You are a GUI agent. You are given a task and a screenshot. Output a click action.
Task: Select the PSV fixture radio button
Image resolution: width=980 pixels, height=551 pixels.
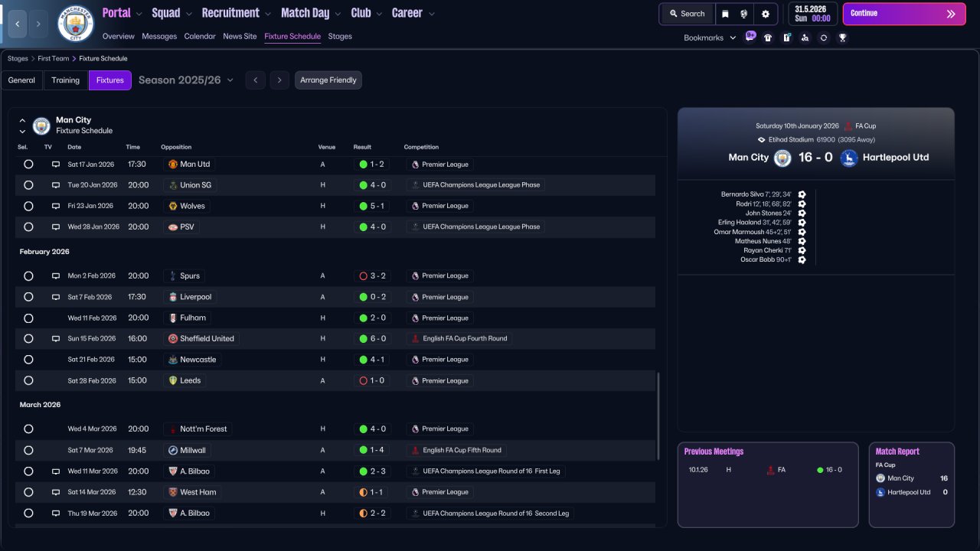[x=28, y=227]
